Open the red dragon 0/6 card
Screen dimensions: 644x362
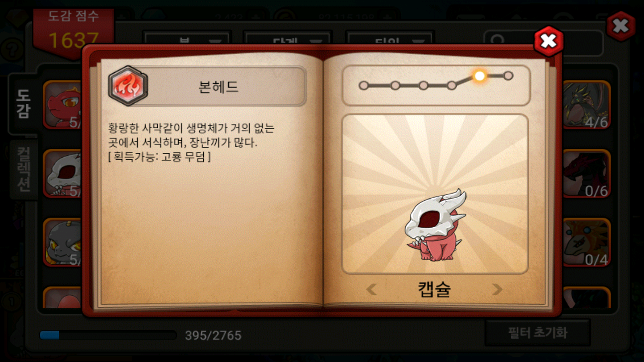[586, 174]
